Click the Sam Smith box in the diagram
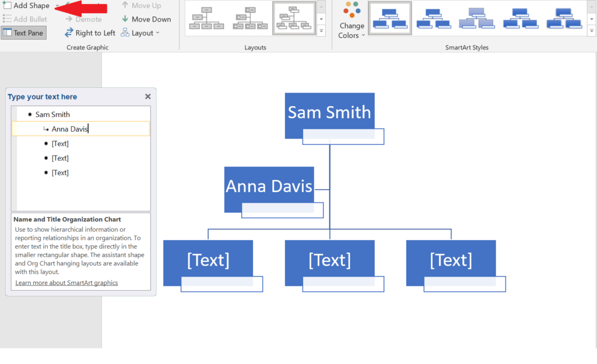The image size is (597, 364). click(x=329, y=112)
